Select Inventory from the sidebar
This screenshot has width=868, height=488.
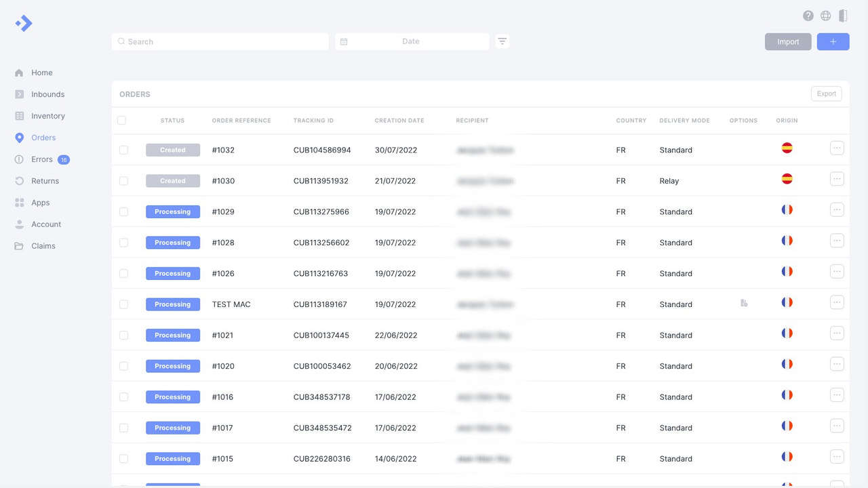(47, 116)
